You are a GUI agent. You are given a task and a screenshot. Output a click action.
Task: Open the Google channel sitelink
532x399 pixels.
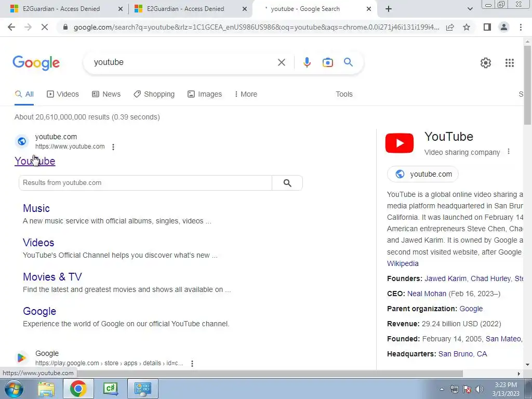click(39, 311)
